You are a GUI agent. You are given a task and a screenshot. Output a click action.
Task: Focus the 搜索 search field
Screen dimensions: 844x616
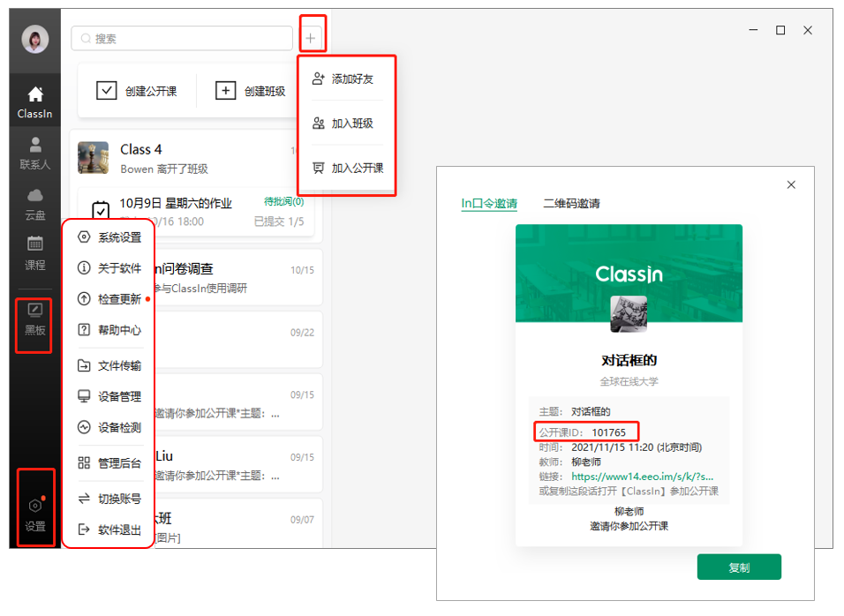click(182, 38)
